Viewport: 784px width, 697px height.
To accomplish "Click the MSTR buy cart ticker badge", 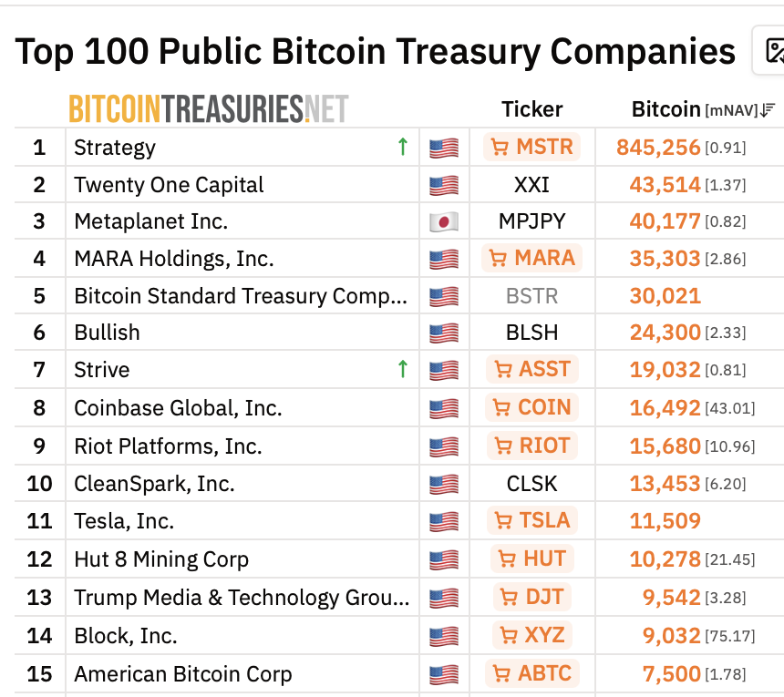I will [532, 147].
